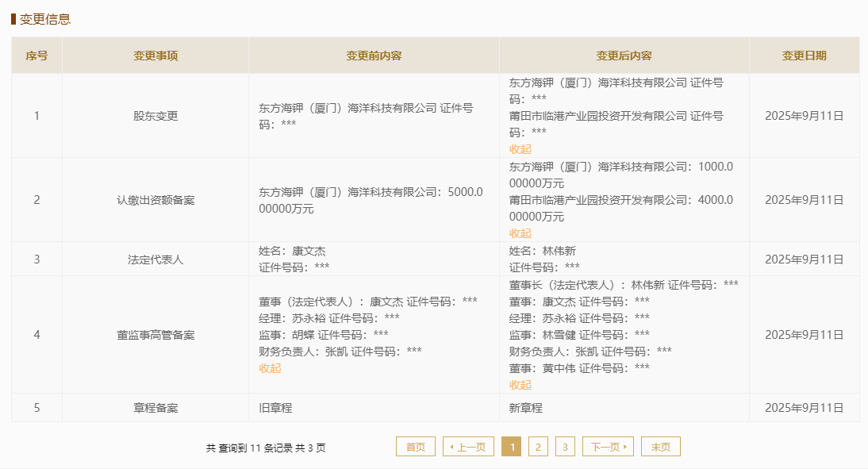The image size is (868, 469).
Task: Click 姓名：康文杰 in before-change column
Action: pyautogui.click(x=292, y=251)
